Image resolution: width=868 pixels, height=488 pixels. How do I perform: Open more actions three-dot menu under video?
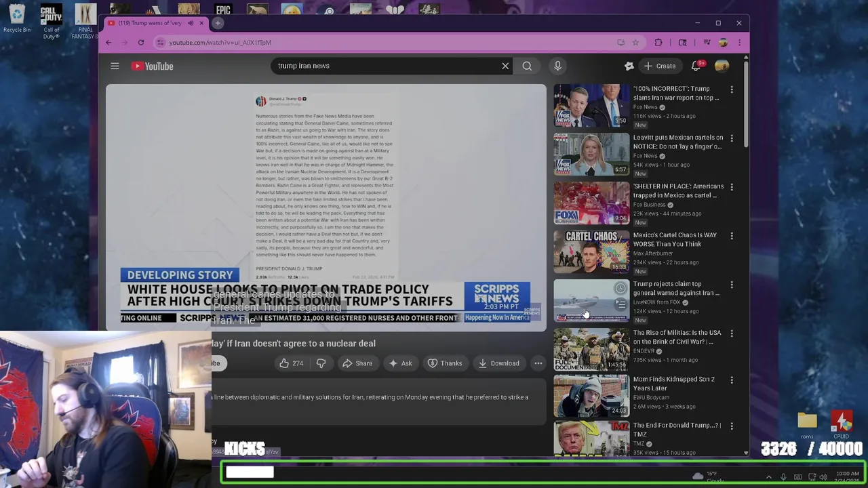[538, 363]
